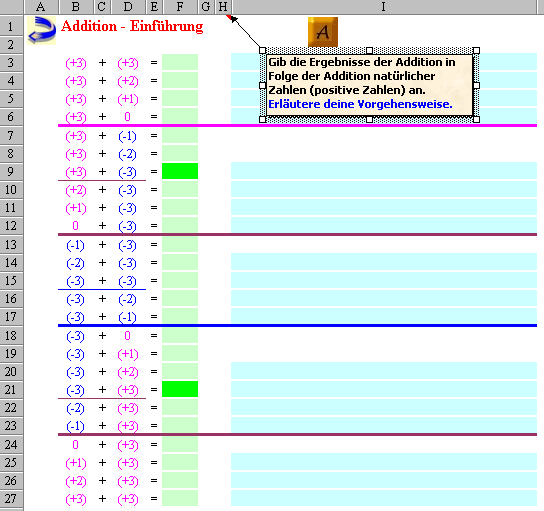Click equals sign in row 24

154,444
